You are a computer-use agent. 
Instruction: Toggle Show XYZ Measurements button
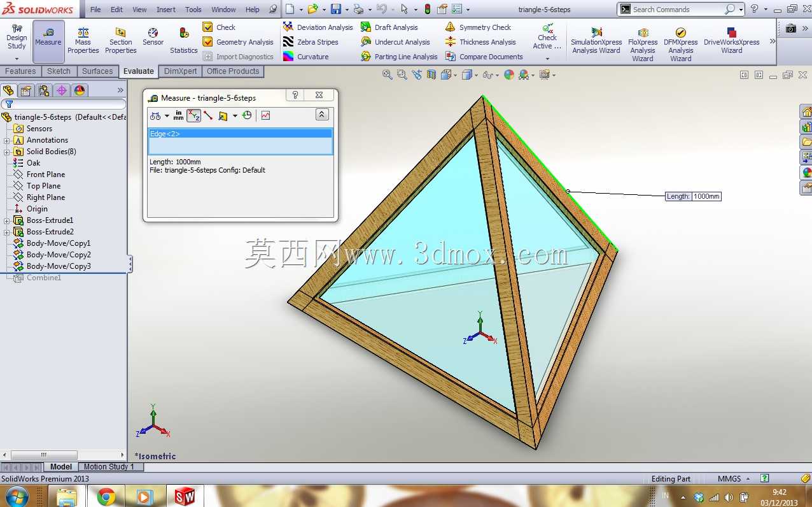pos(193,115)
